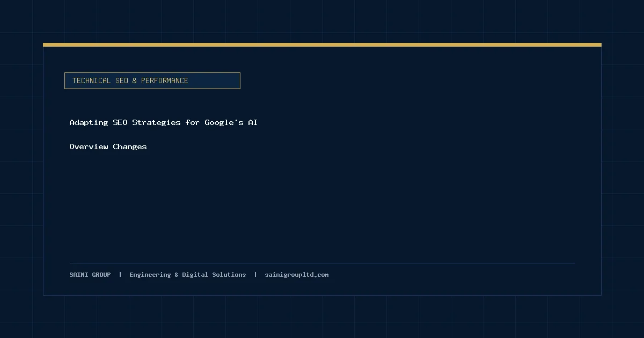The image size is (644, 338).
Task: Click the Overview Changes headline line
Action: pos(108,146)
